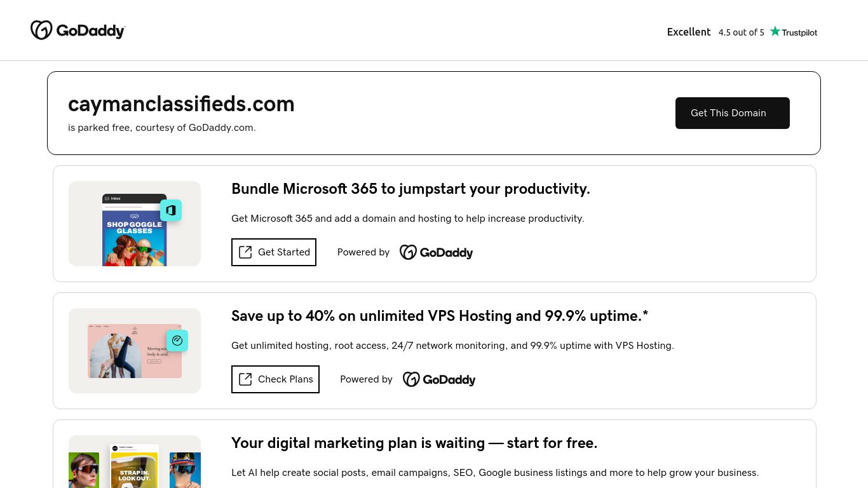868x488 pixels.
Task: Click the GoDaddy logo in the header
Action: [x=78, y=30]
